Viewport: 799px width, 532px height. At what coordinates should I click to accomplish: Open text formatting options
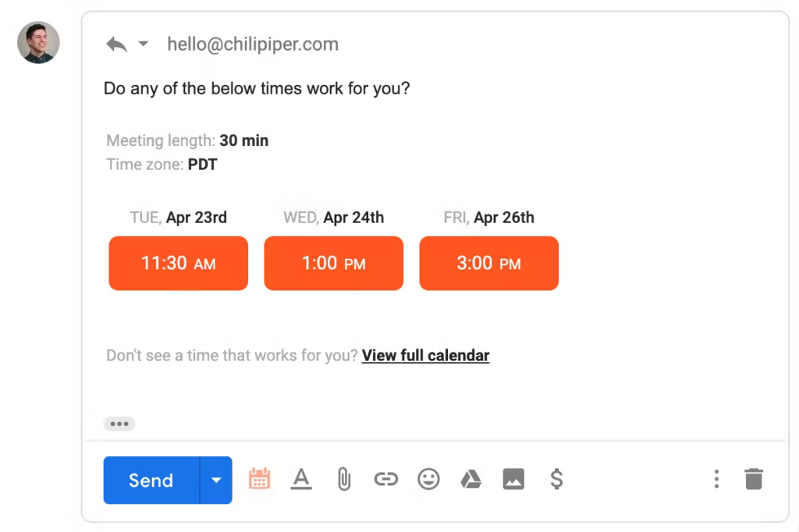(x=301, y=479)
